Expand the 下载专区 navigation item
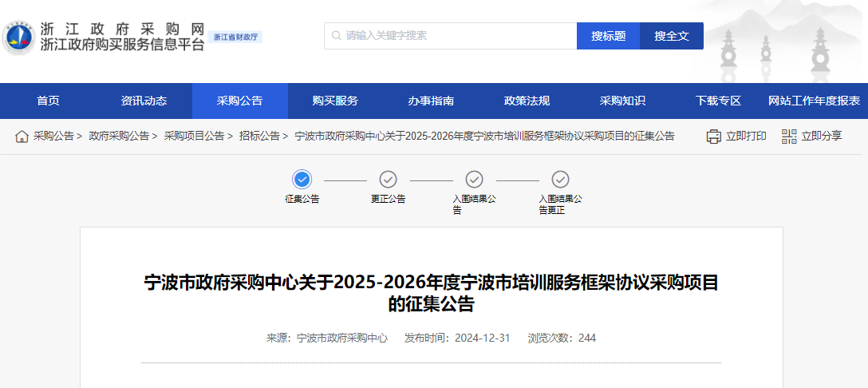The width and height of the screenshot is (868, 388). [718, 101]
